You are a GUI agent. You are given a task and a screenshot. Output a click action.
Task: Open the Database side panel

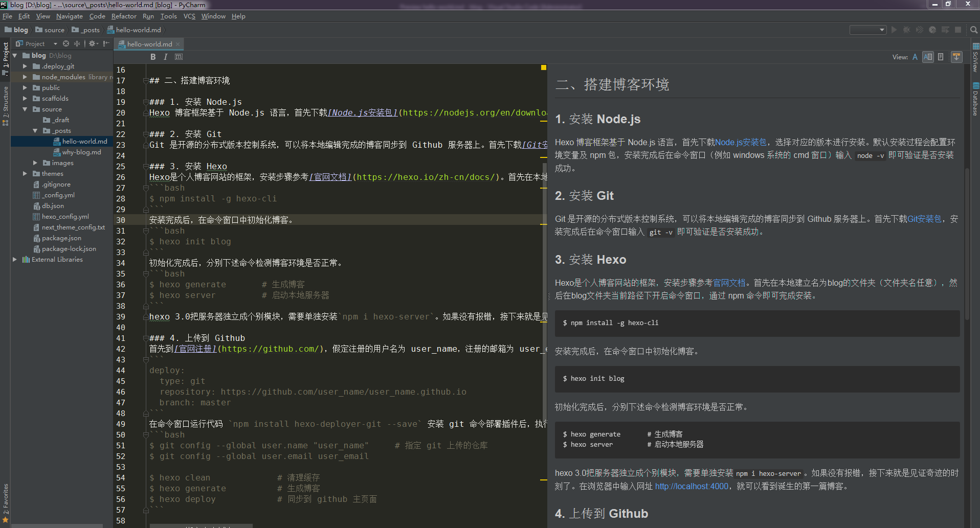[975, 99]
